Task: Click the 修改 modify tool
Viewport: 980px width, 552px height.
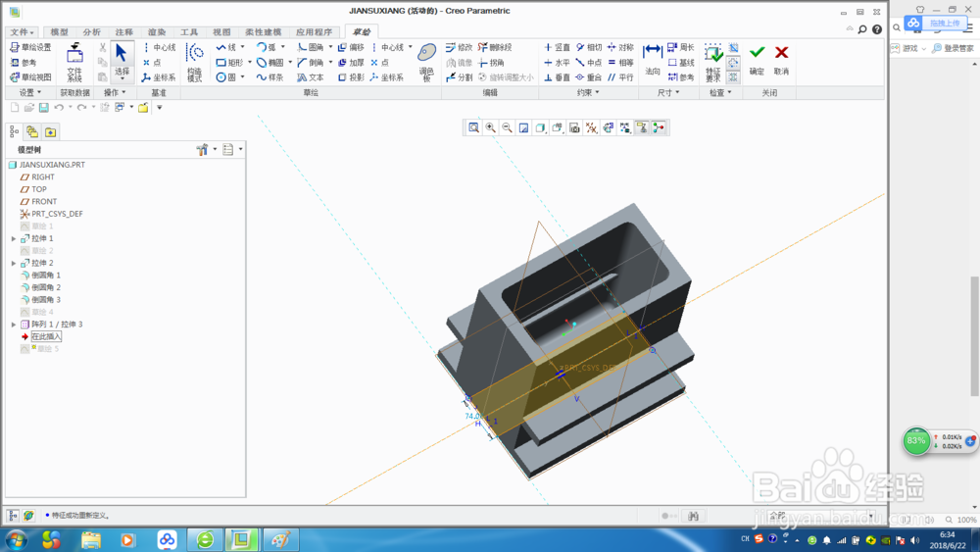Action: pos(460,47)
